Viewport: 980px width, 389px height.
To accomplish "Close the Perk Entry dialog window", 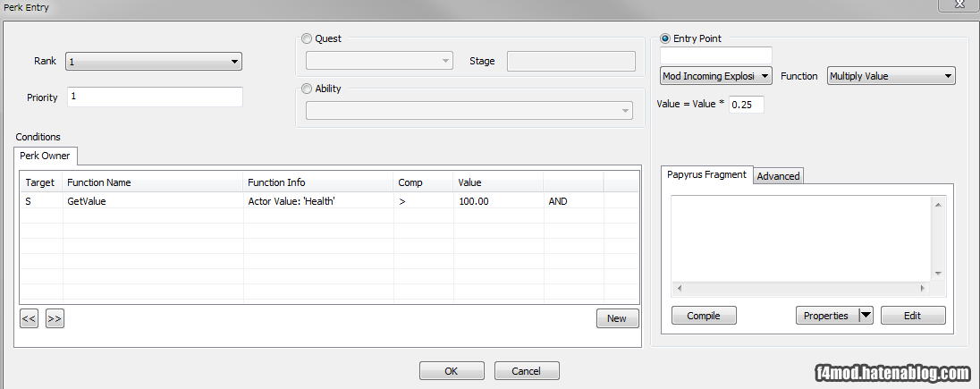I will tap(959, 5).
